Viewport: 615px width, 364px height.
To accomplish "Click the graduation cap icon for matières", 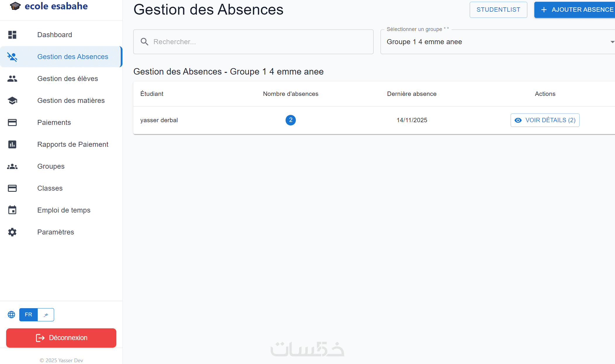I will [12, 101].
